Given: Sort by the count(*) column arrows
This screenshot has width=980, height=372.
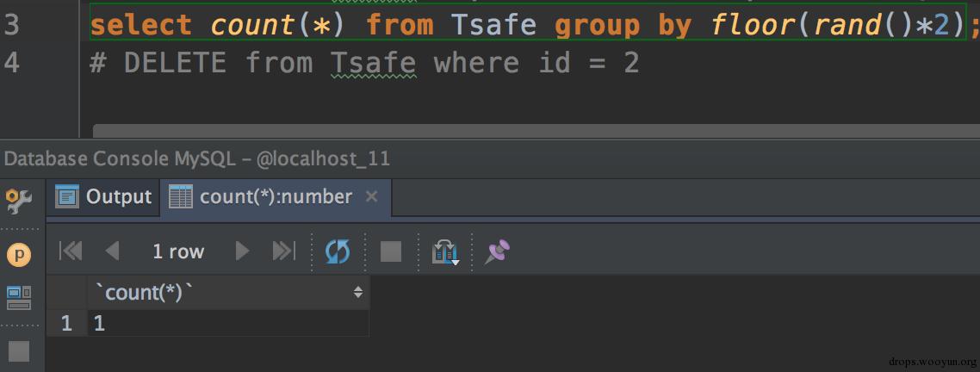Looking at the screenshot, I should pyautogui.click(x=358, y=292).
